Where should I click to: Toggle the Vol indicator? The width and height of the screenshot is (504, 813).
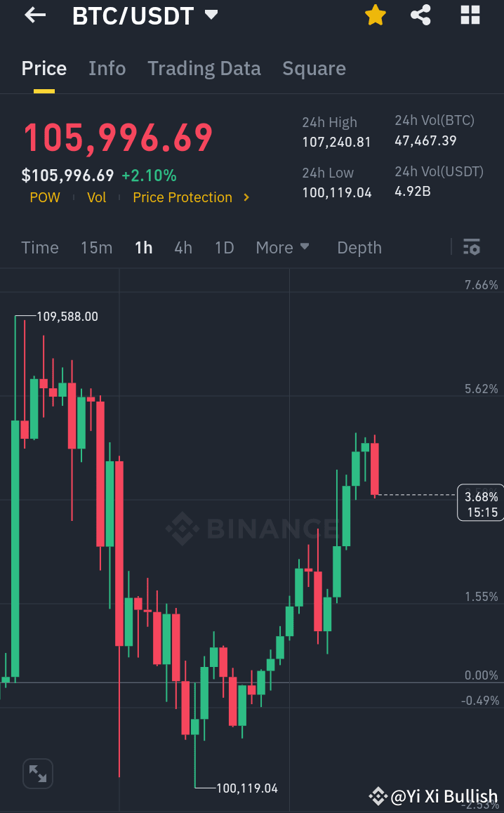[96, 197]
